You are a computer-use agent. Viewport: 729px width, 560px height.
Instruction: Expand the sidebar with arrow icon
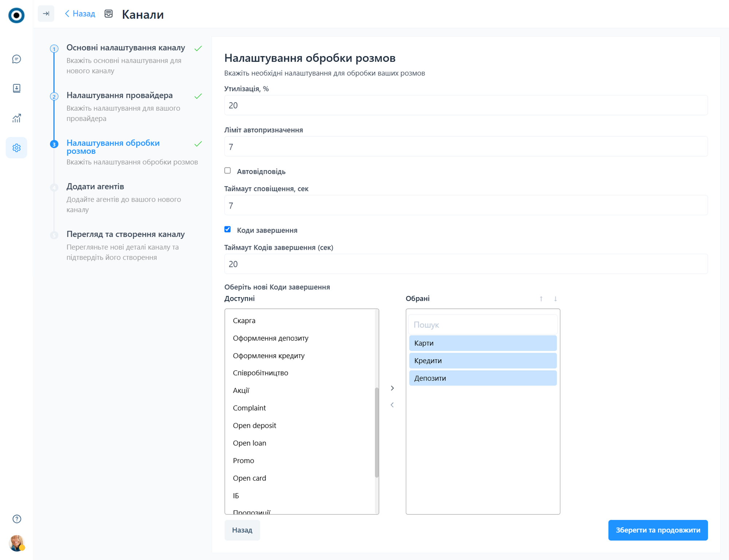(46, 14)
